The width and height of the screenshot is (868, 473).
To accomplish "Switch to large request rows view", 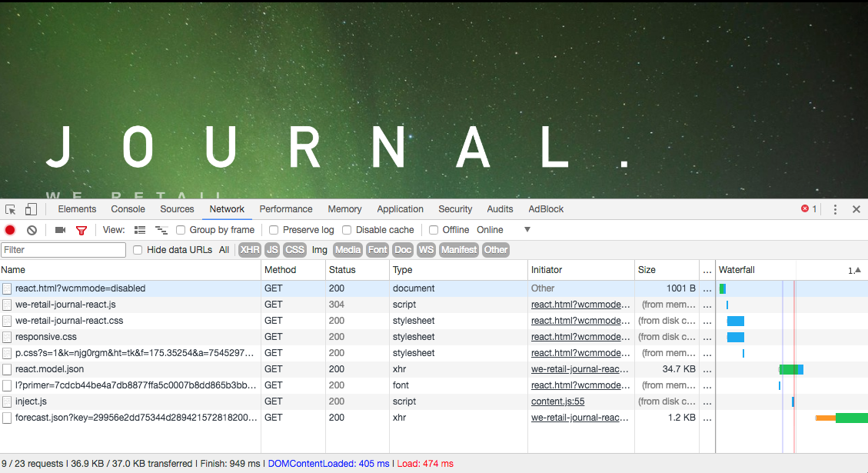I will pos(140,230).
